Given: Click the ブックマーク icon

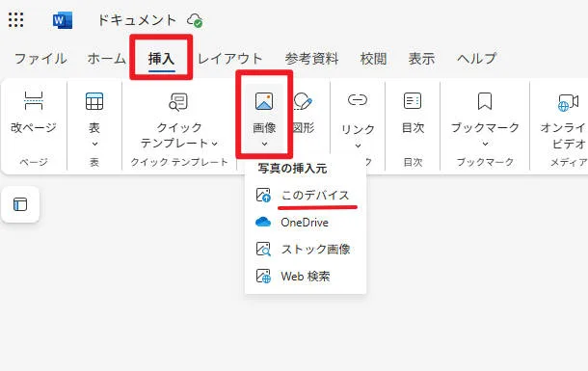Looking at the screenshot, I should pos(485,101).
